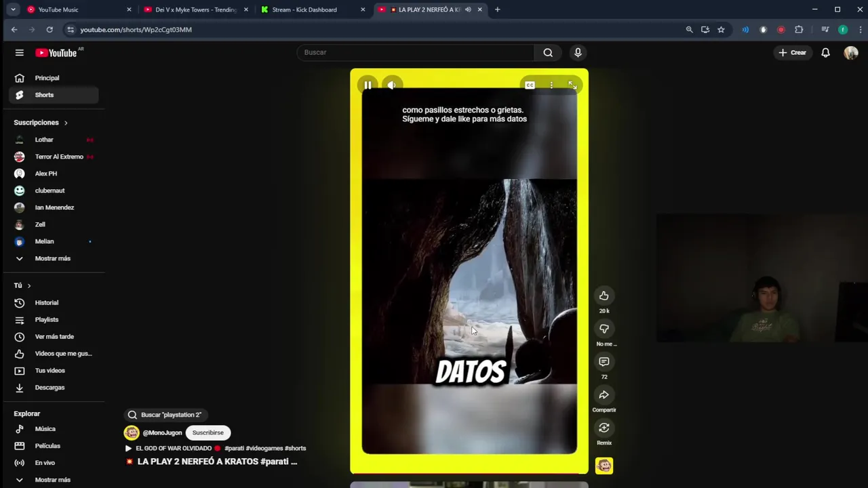Screen dimensions: 868x488
Task: Go back with the browser back arrow
Action: click(14, 30)
